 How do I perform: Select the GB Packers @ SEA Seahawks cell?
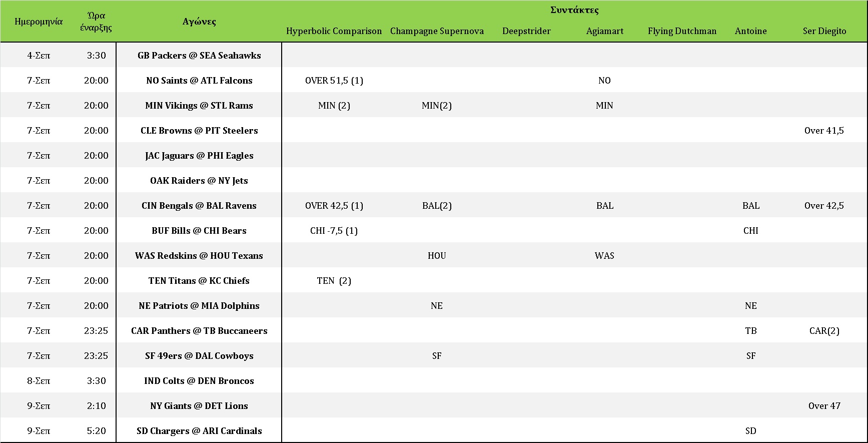click(x=199, y=56)
